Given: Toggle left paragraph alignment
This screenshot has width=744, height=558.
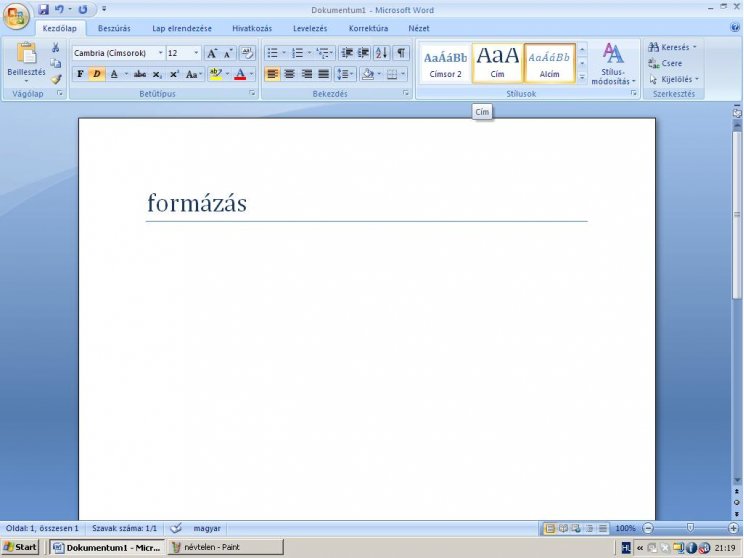Looking at the screenshot, I should 272,74.
